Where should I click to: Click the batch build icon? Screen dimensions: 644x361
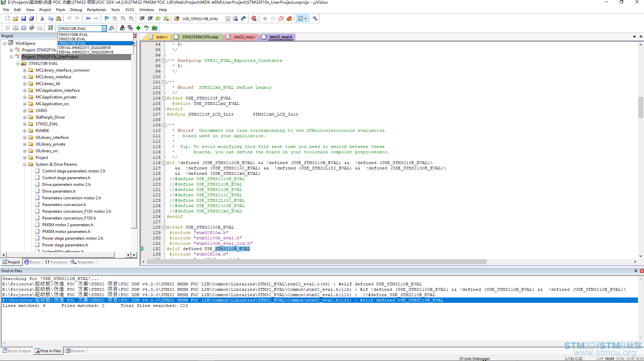(32, 28)
